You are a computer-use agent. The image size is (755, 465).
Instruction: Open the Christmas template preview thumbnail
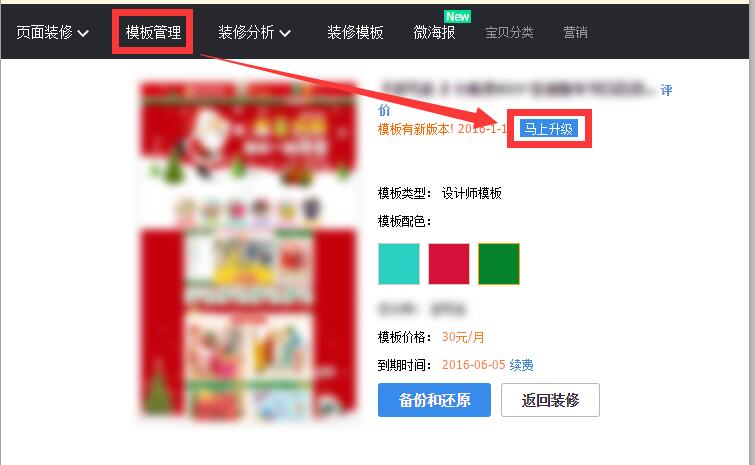tap(248, 250)
